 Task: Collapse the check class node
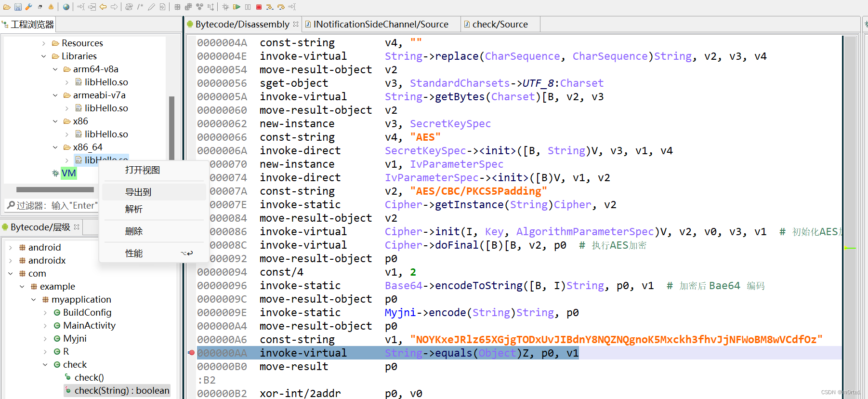point(45,365)
